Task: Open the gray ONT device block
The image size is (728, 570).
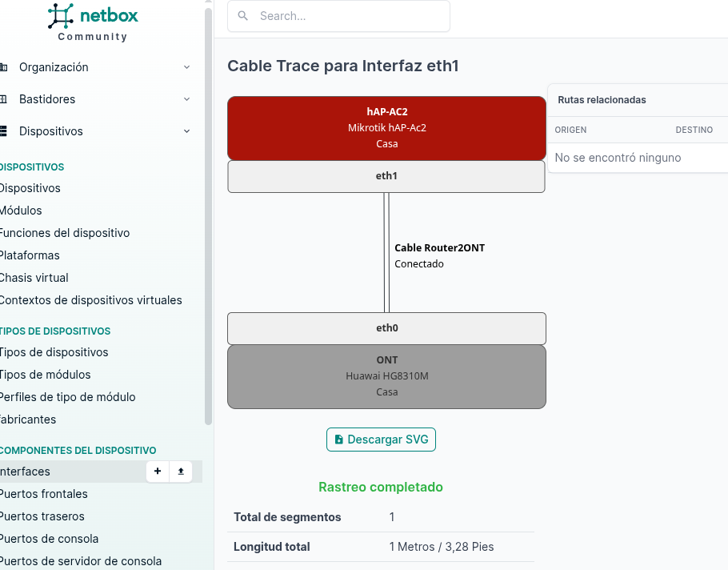Action: tap(386, 376)
